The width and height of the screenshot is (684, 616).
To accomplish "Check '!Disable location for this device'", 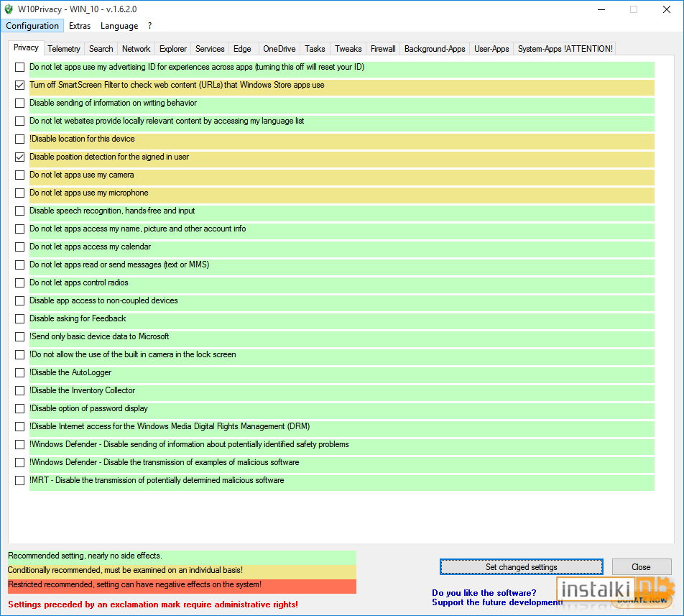I will pos(19,139).
